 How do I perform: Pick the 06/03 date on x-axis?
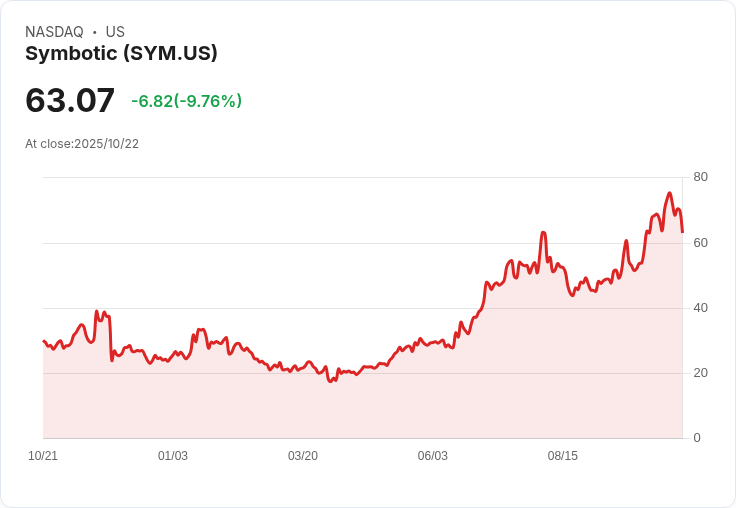click(x=433, y=456)
